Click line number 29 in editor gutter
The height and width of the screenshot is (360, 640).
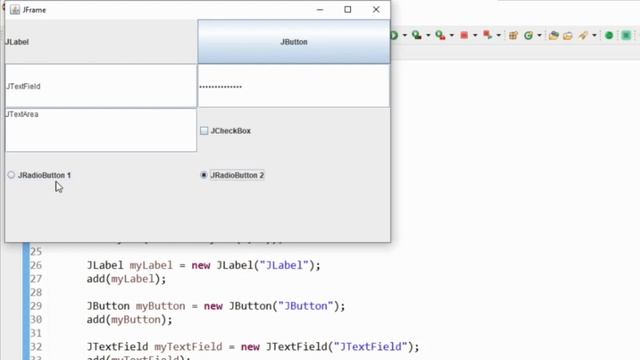[36, 306]
